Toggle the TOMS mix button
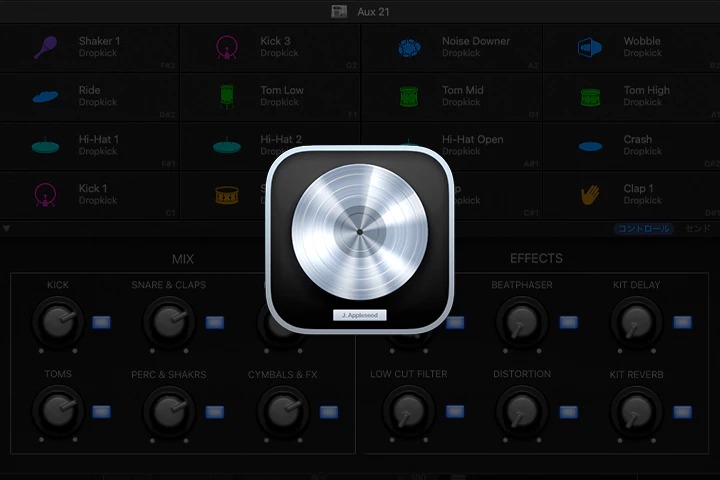This screenshot has width=720, height=480. (x=101, y=412)
